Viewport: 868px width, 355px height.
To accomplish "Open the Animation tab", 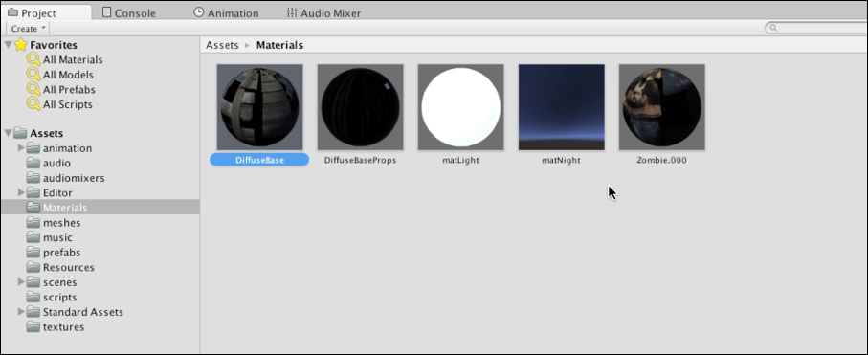I will pos(226,12).
